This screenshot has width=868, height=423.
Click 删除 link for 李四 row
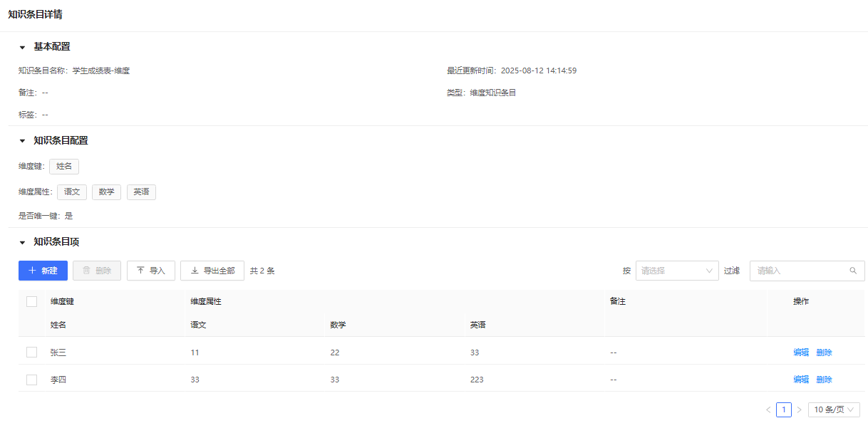tap(824, 380)
